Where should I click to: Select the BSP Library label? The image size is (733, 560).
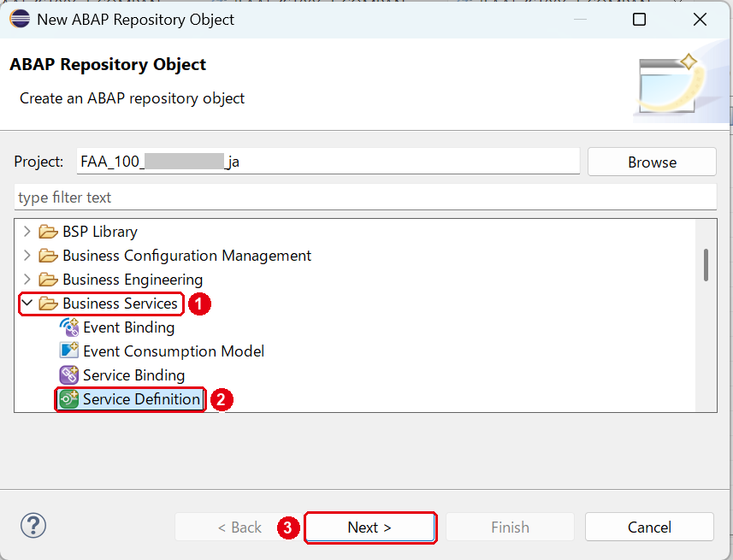tap(100, 232)
